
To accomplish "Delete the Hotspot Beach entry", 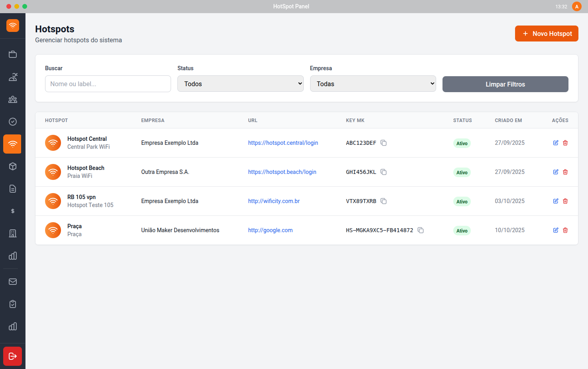I will pos(565,172).
